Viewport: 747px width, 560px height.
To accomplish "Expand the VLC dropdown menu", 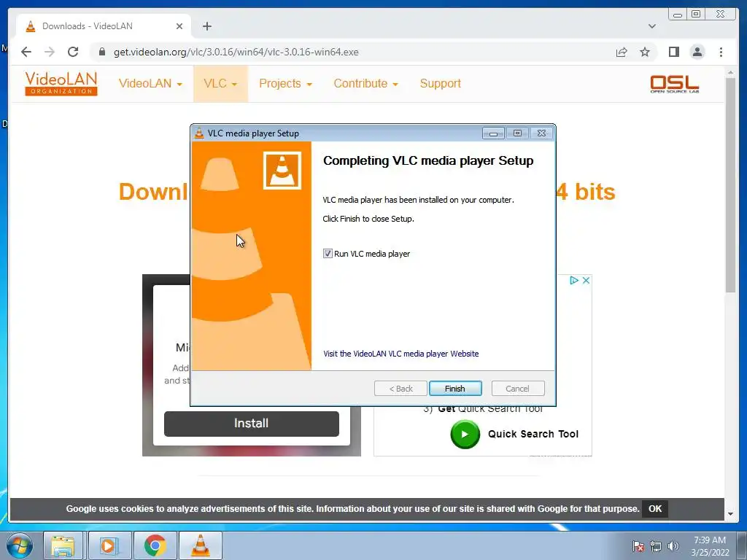I will (x=220, y=83).
